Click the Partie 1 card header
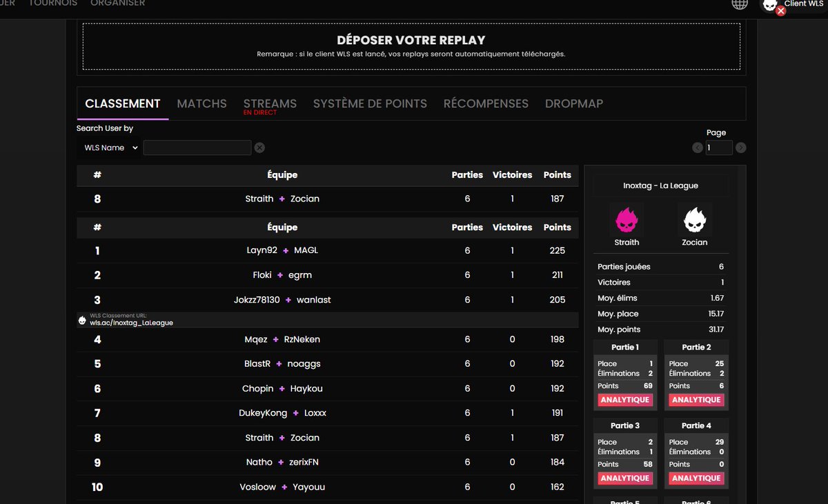Screen dimensions: 828x504 click(624, 347)
